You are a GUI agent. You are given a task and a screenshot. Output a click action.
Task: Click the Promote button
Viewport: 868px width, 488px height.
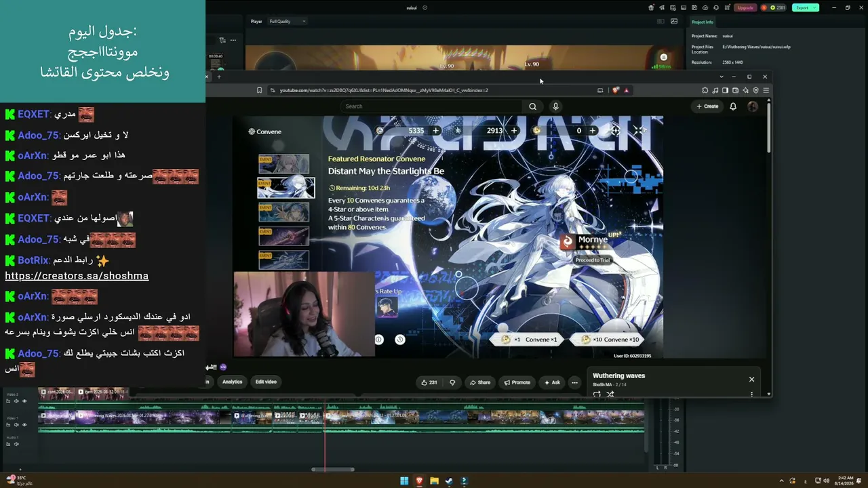(x=517, y=382)
